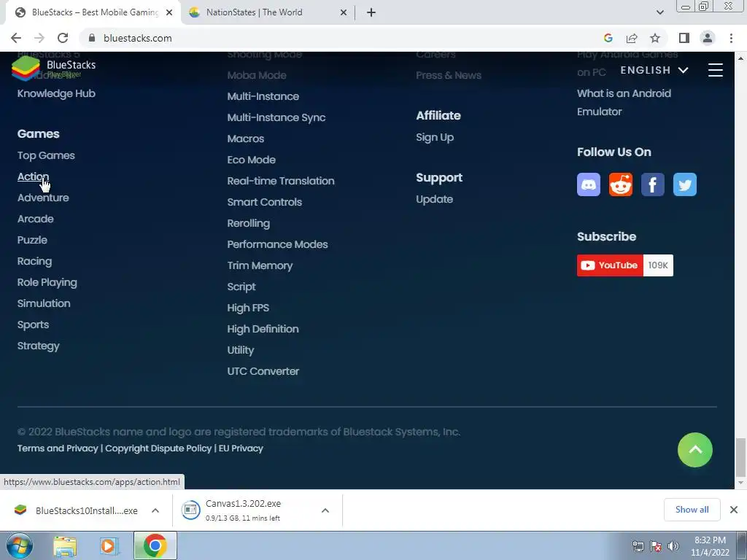Open Windows Media Player taskbar icon
This screenshot has width=747, height=560.
pyautogui.click(x=109, y=546)
